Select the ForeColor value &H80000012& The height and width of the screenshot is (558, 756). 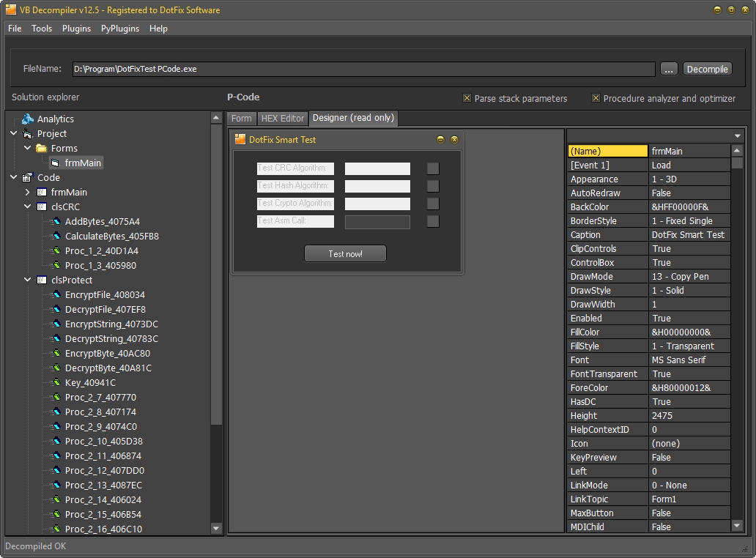689,388
